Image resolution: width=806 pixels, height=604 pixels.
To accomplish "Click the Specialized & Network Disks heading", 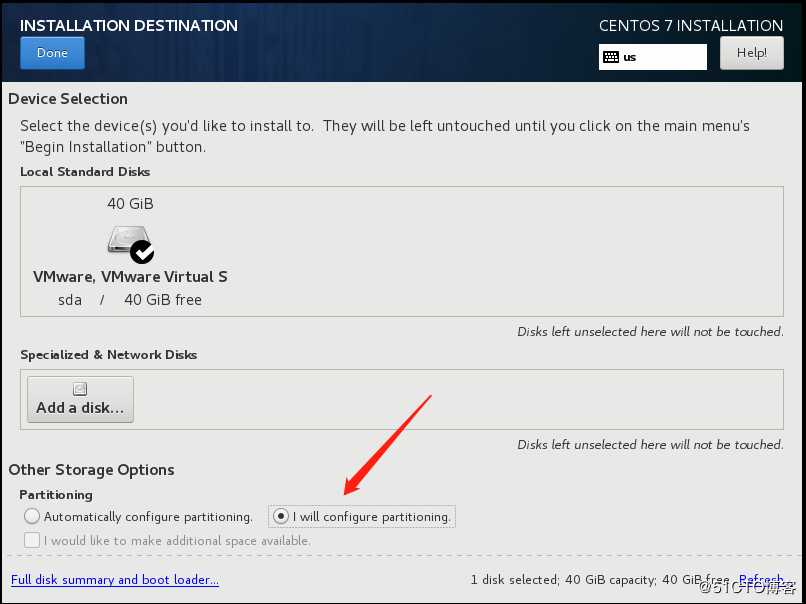I will pos(108,355).
